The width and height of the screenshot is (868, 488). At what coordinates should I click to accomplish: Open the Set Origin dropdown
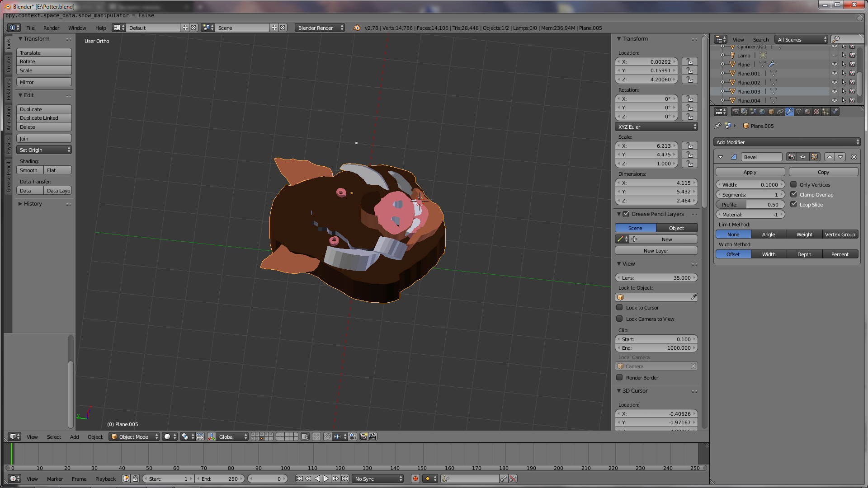pyautogui.click(x=44, y=150)
